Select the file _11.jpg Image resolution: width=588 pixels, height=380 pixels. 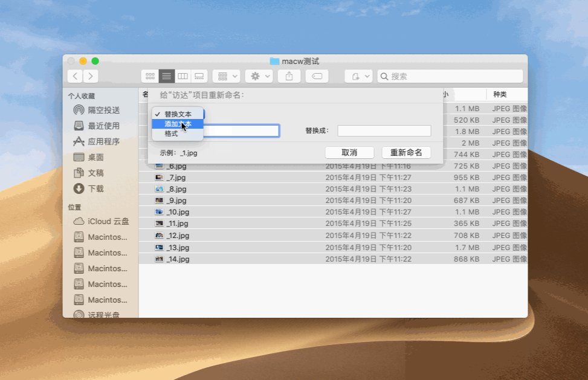point(178,224)
